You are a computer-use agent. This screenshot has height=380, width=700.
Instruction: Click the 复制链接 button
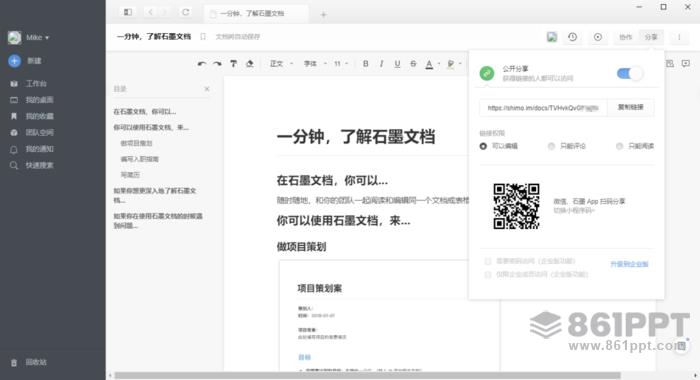click(630, 108)
